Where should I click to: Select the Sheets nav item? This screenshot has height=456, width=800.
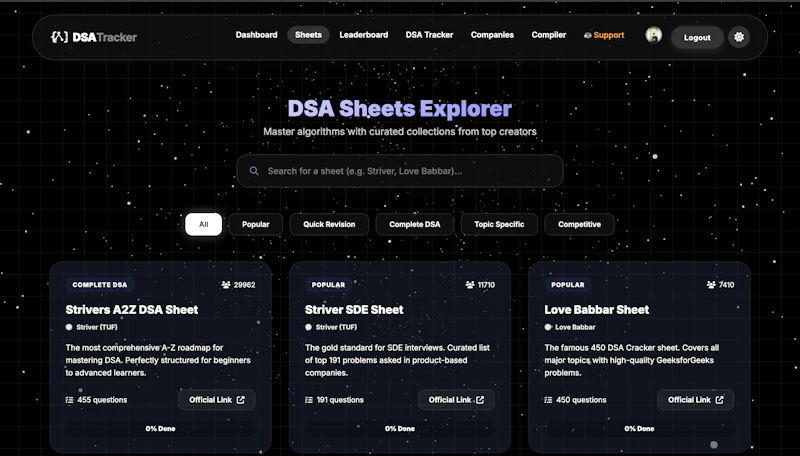click(x=308, y=35)
